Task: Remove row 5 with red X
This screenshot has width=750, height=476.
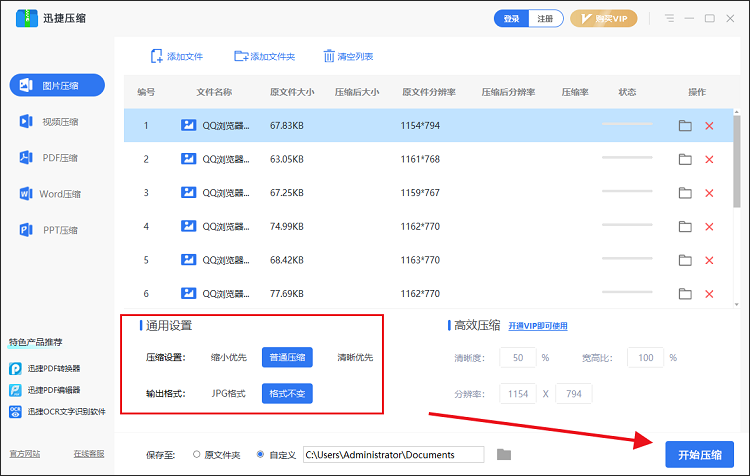Action: point(709,260)
